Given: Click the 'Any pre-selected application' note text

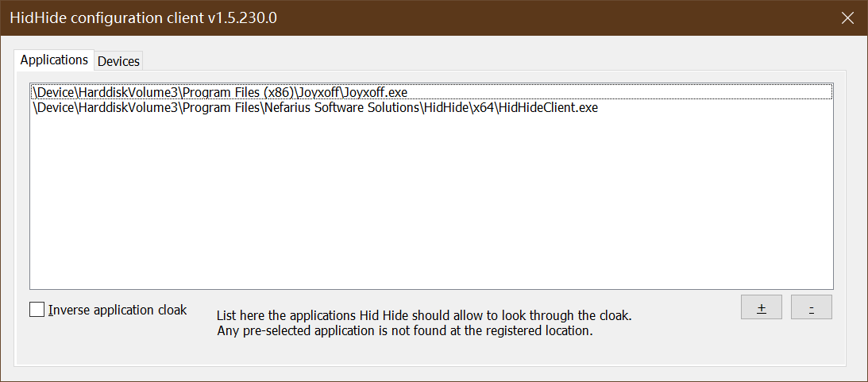Looking at the screenshot, I should coord(405,330).
